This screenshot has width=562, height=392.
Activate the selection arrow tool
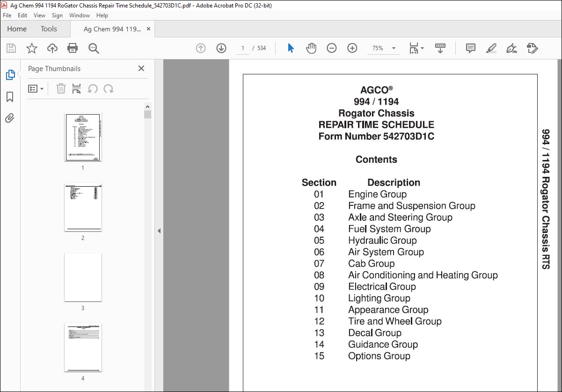point(291,48)
